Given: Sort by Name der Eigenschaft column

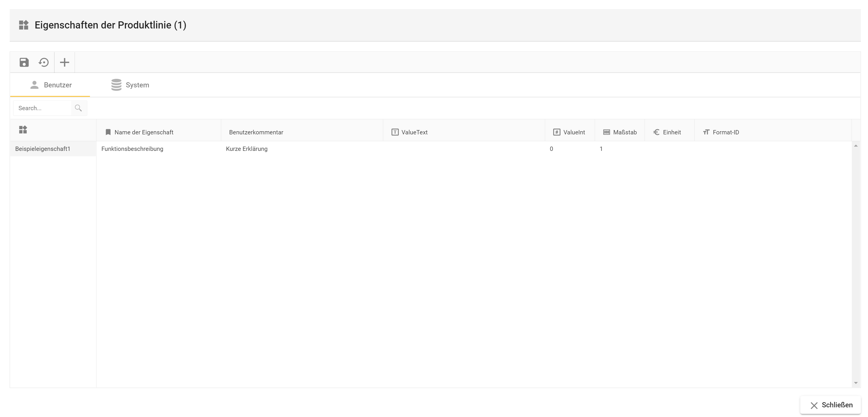Looking at the screenshot, I should [x=144, y=132].
